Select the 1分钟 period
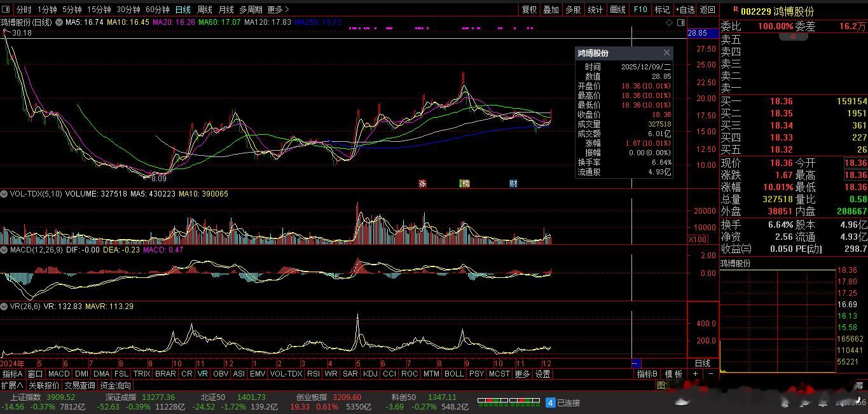The height and width of the screenshot is (414, 868). 48,10
